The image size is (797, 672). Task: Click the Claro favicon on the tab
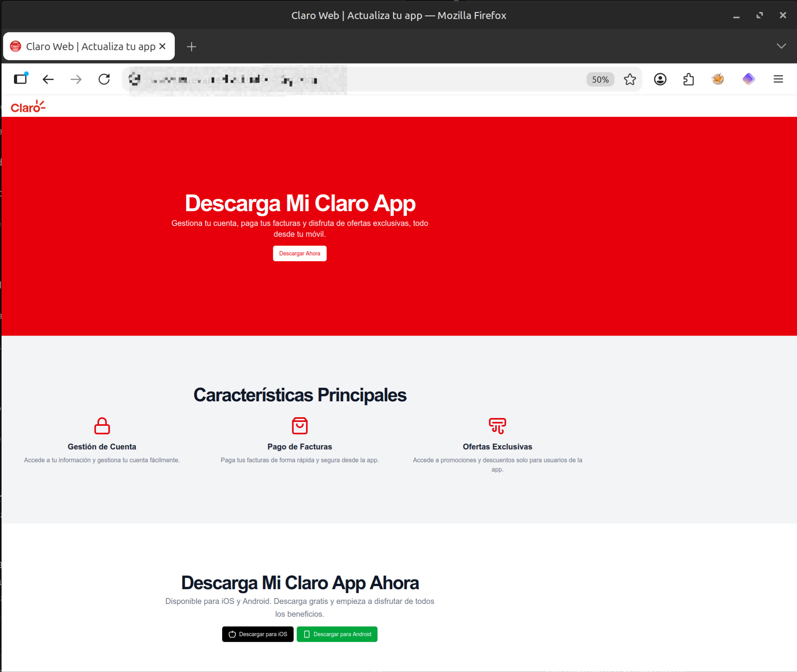tap(16, 46)
